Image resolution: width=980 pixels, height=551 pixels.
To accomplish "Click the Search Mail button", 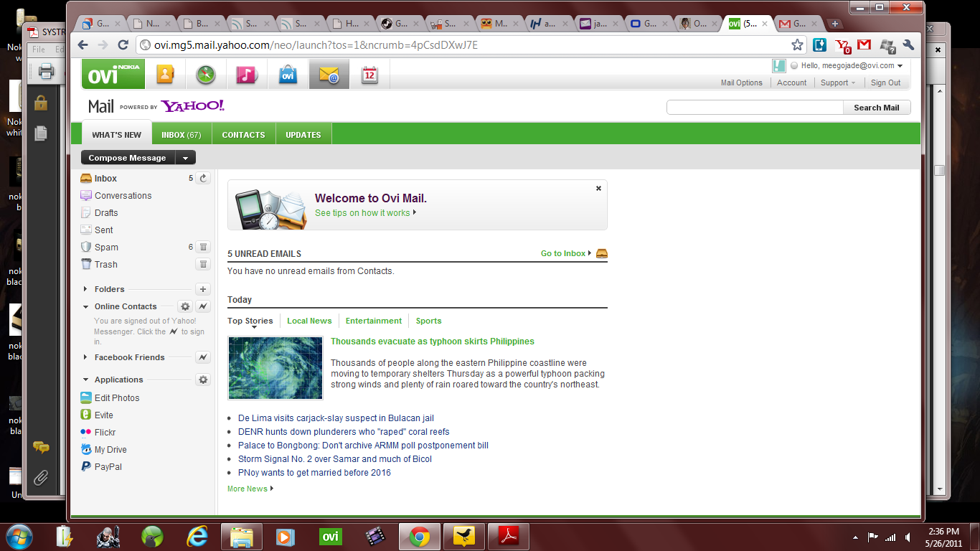I will pyautogui.click(x=876, y=108).
